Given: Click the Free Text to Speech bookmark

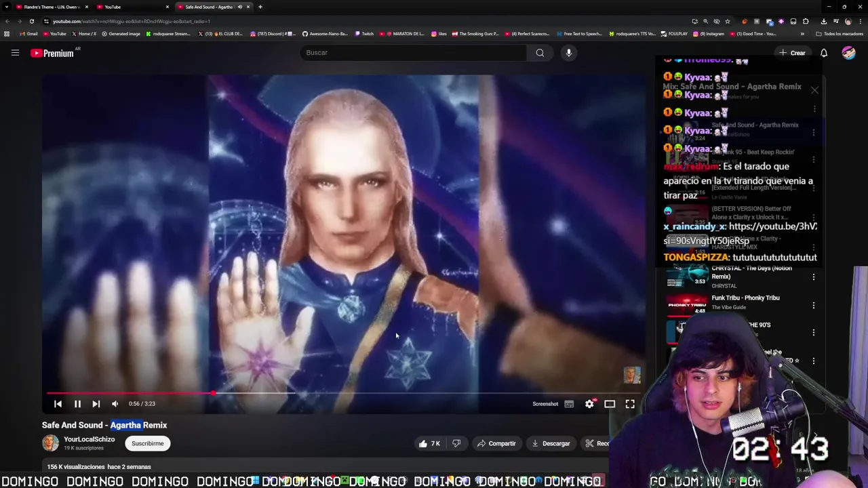Looking at the screenshot, I should click(580, 34).
